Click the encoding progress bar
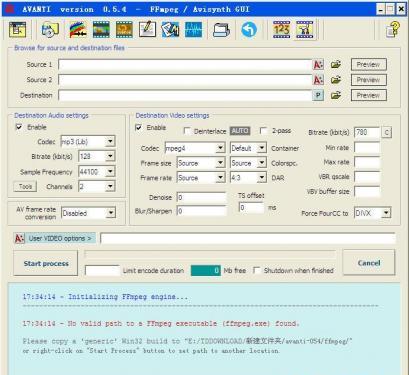 [210, 255]
